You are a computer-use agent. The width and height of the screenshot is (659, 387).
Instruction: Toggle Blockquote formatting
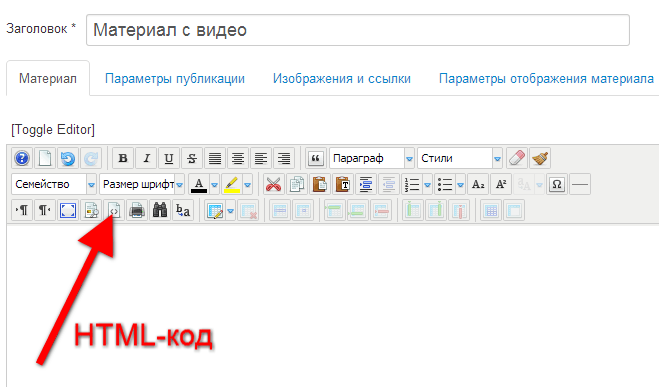pos(316,158)
